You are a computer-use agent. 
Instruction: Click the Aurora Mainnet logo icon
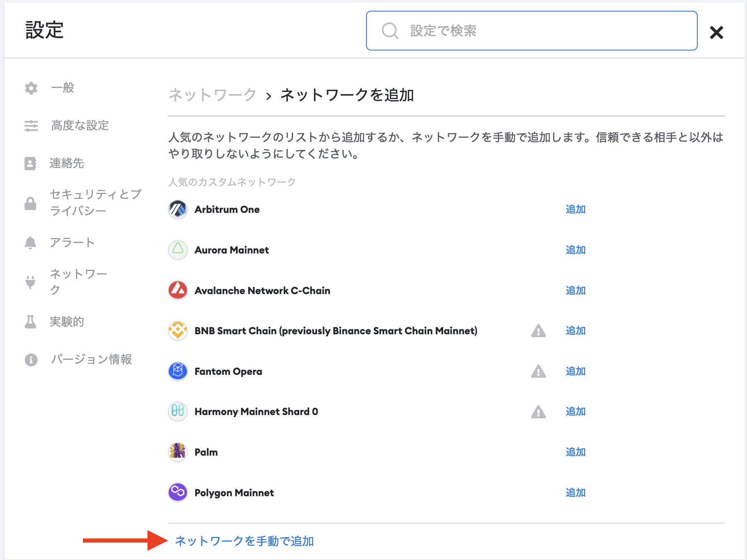point(178,250)
